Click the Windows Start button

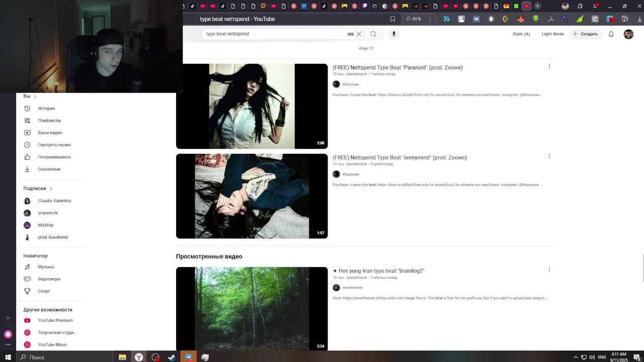pyautogui.click(x=8, y=357)
